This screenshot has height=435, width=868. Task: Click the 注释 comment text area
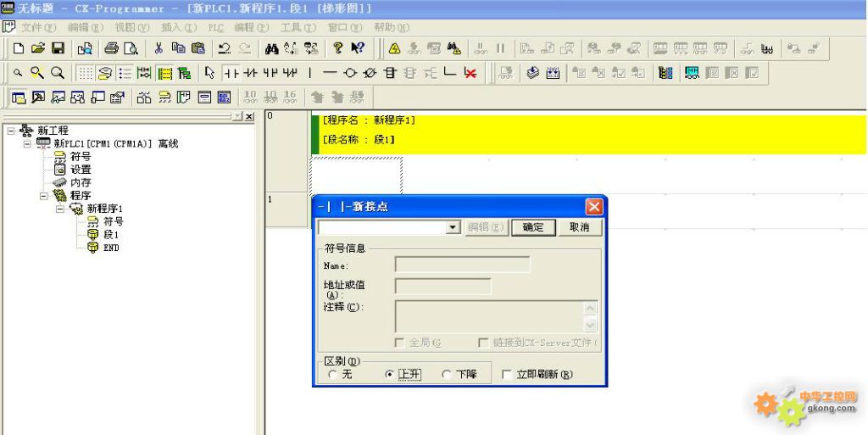(x=490, y=316)
